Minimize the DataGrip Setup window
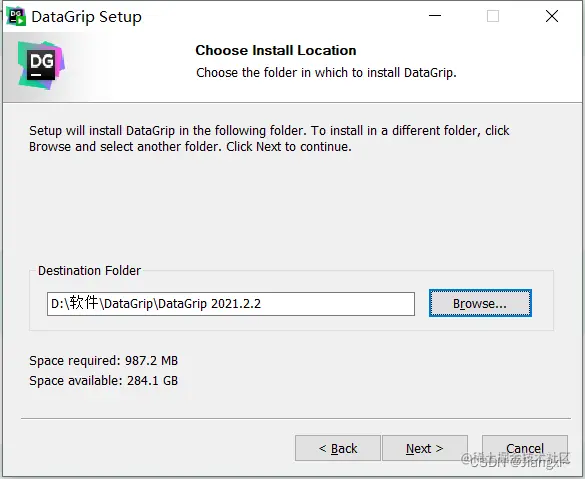Viewport: 585px width, 479px height. coord(435,16)
